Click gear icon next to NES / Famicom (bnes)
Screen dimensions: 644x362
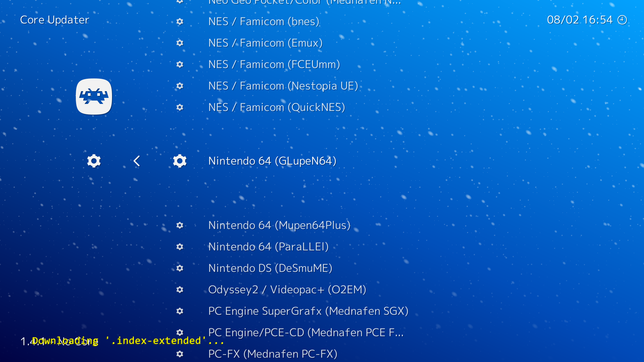(180, 22)
